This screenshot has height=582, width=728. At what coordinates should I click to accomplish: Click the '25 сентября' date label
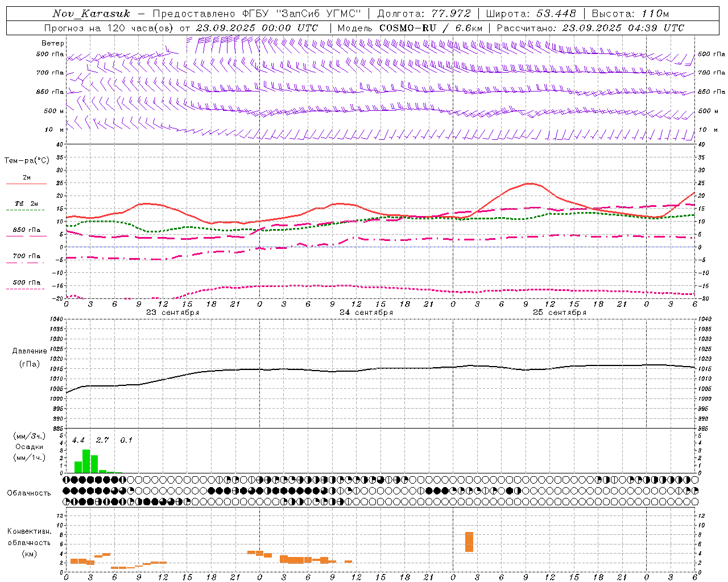(x=560, y=313)
